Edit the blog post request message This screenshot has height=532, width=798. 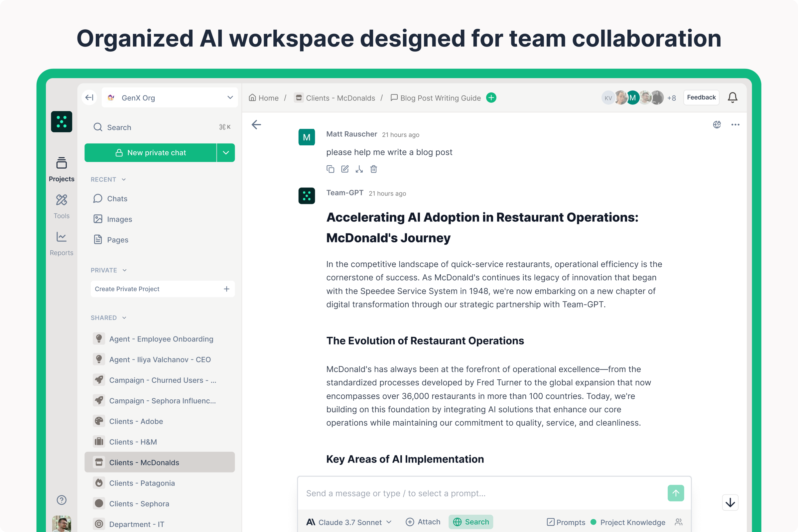[345, 169]
